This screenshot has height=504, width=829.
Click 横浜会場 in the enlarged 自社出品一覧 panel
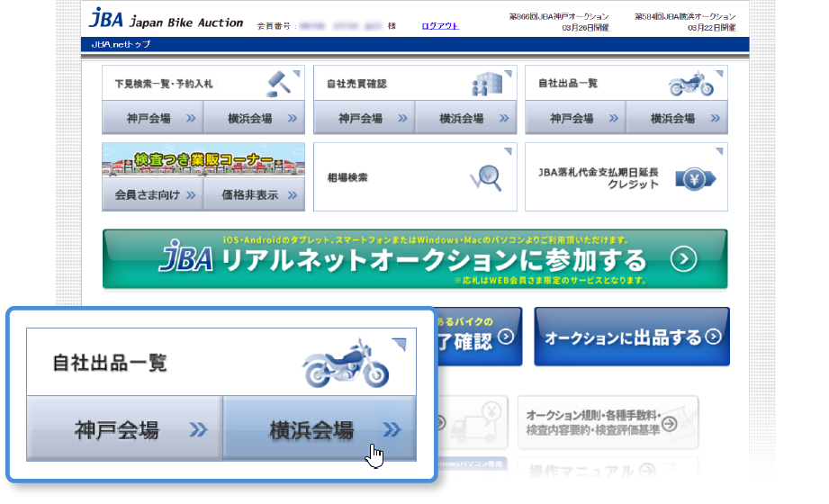tap(320, 429)
